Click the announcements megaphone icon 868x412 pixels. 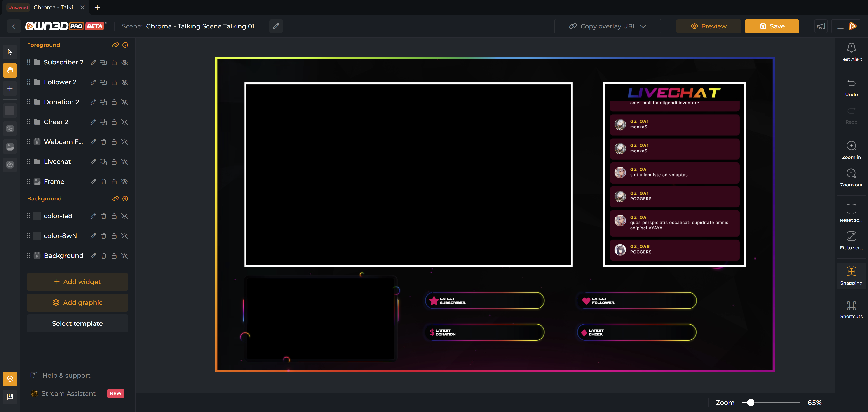tap(821, 26)
